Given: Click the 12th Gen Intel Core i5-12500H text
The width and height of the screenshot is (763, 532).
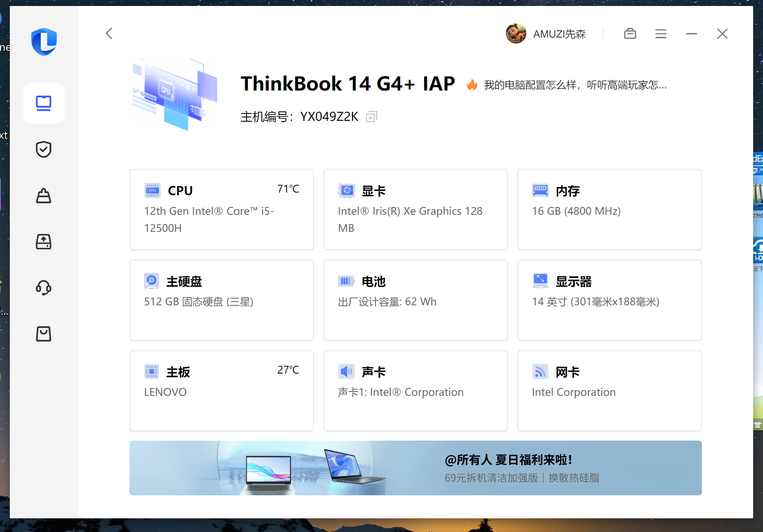Looking at the screenshot, I should pyautogui.click(x=209, y=219).
